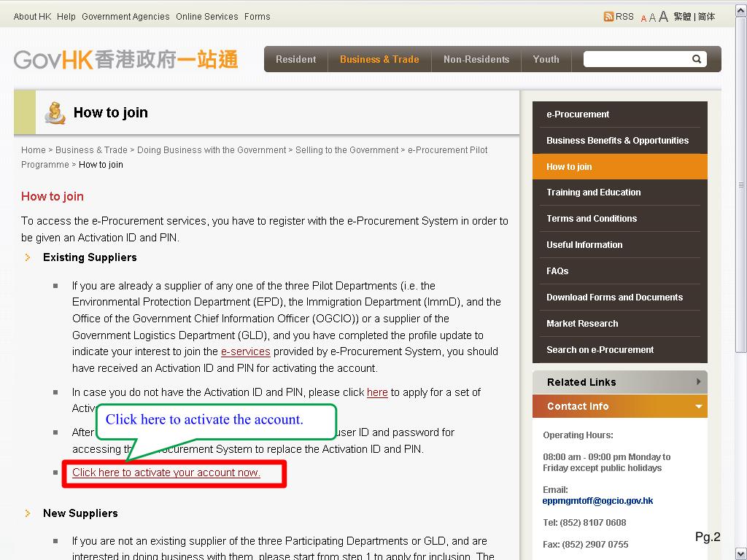Click the vertical scrollbar thumb
The width and height of the screenshot is (747, 560).
click(x=741, y=184)
